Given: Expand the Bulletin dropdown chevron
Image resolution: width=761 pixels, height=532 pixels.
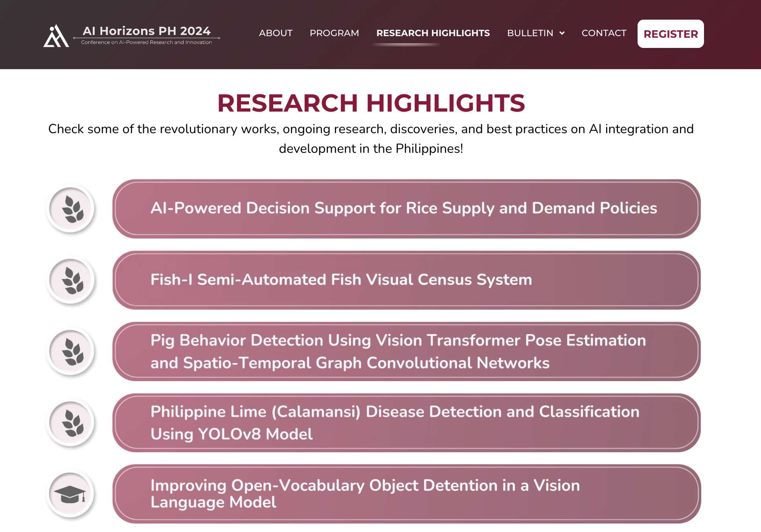Looking at the screenshot, I should [562, 33].
